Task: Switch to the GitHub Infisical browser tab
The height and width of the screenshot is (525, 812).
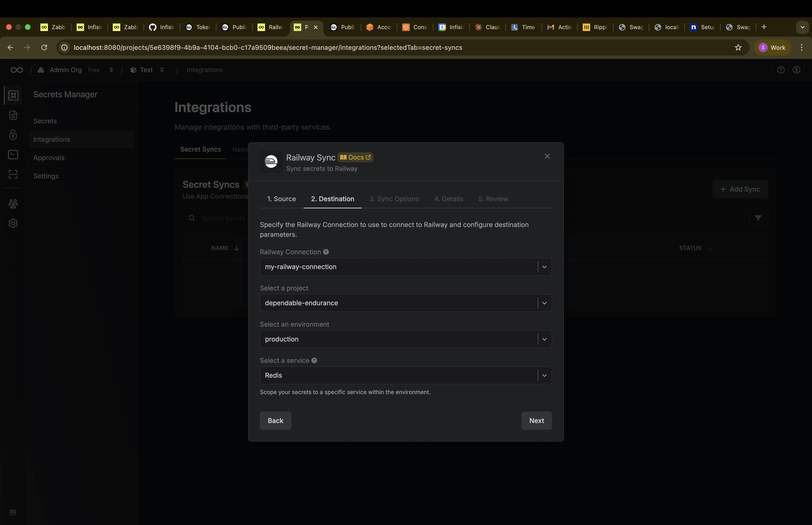Action: 162,27
